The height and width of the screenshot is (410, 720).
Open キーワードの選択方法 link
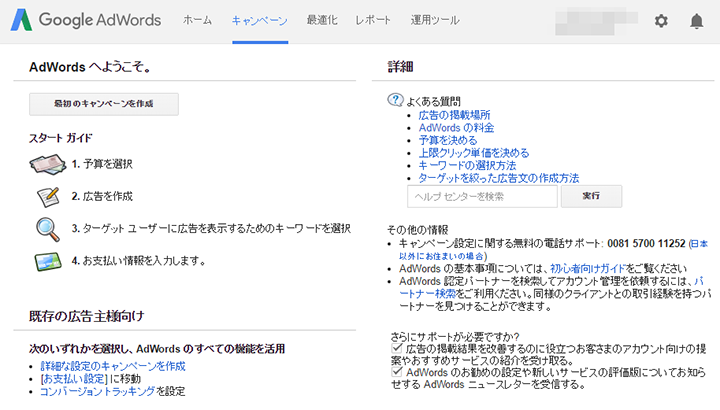coord(467,165)
